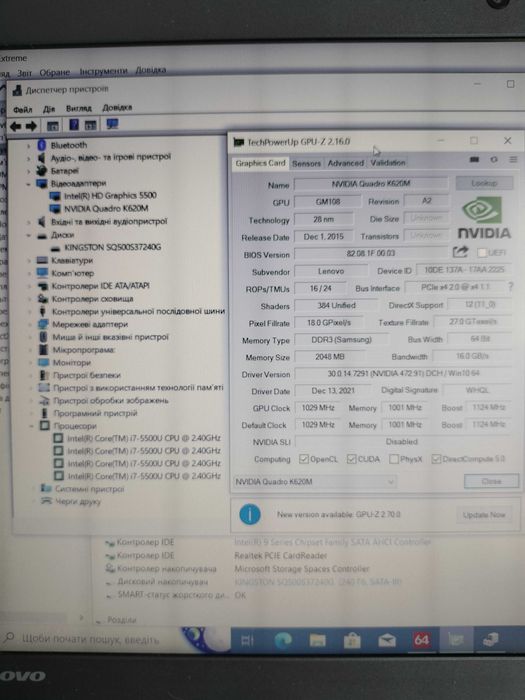
Task: Click Bus Interface question mark
Action: [x=511, y=287]
